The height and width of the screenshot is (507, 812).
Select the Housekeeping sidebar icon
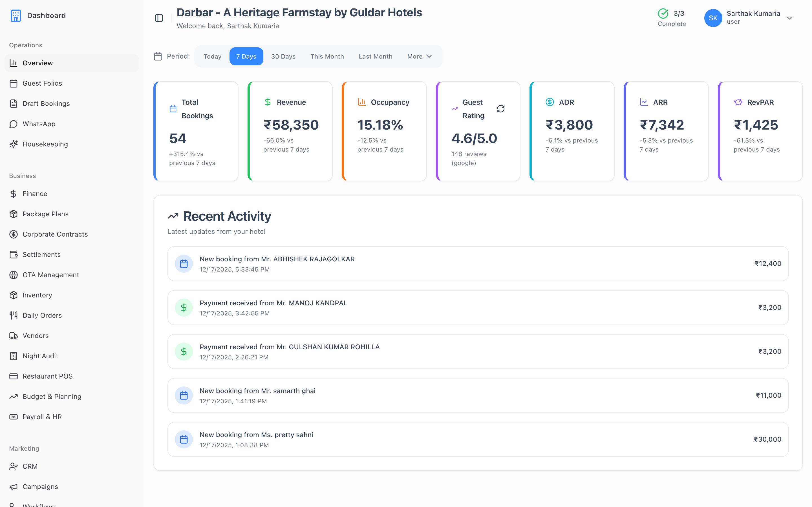click(x=14, y=144)
